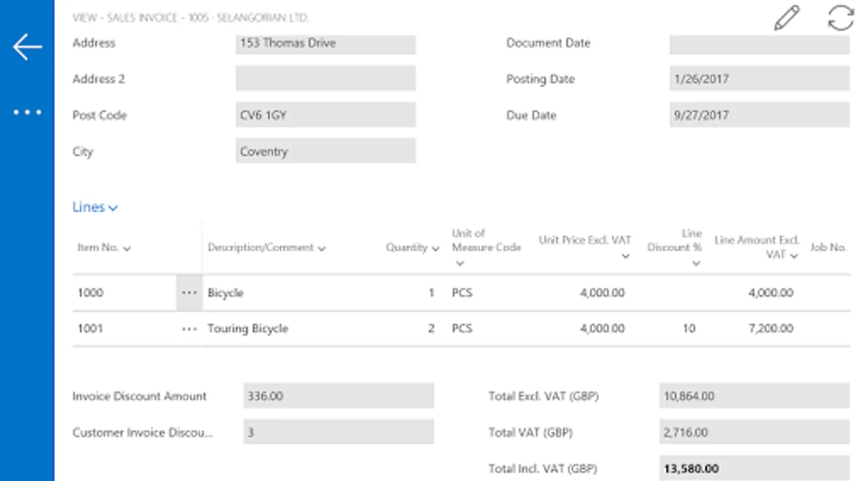Viewport: 868px width, 481px height.
Task: Open row actions for Touring Bicycle line
Action: 189,329
